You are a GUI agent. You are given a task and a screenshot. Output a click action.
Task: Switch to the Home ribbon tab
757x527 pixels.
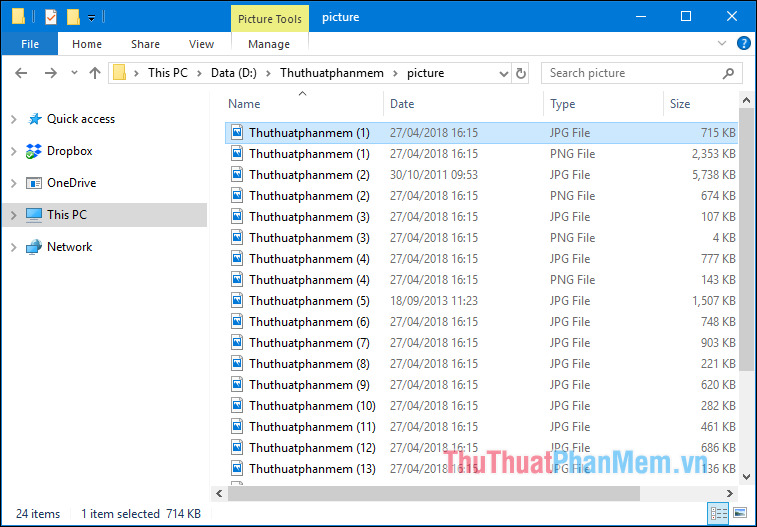(x=87, y=44)
